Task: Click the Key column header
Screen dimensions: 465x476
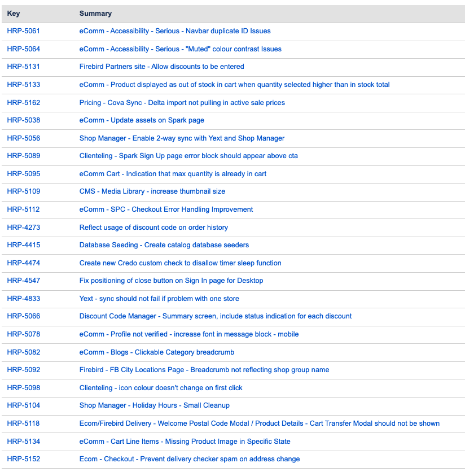Action: 14,14
